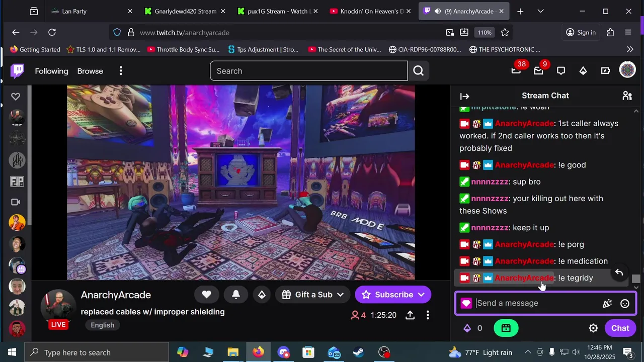Viewport: 644px width, 362px height.
Task: Switch to the Lan Party tab
Action: point(92,11)
